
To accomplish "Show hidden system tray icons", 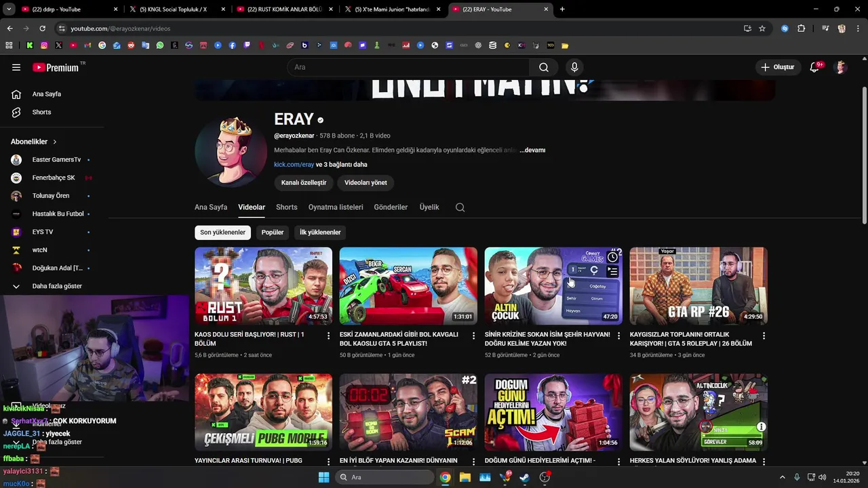I will 783,477.
